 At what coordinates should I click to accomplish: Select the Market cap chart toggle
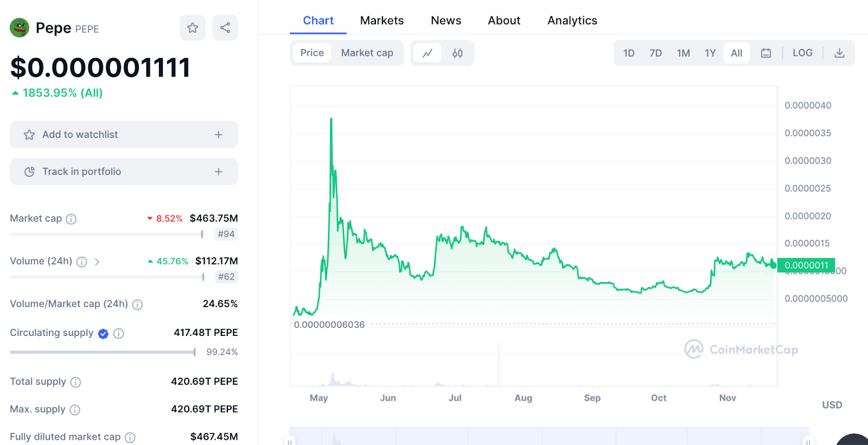367,53
